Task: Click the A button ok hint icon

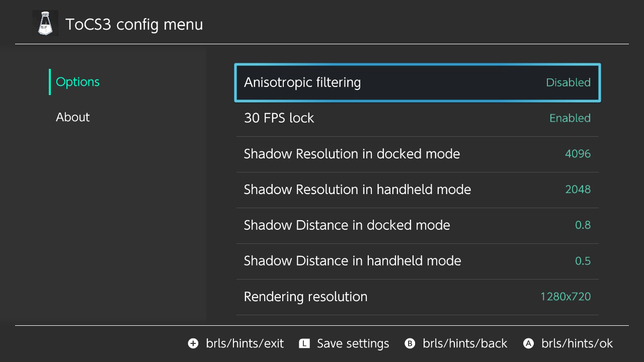Action: (x=528, y=343)
